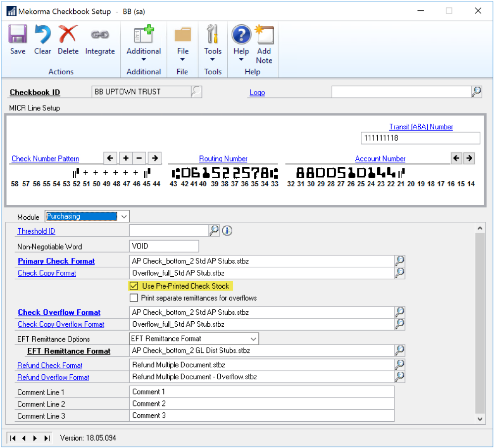Open the File menu
The height and width of the screenshot is (448, 495).
click(x=183, y=51)
